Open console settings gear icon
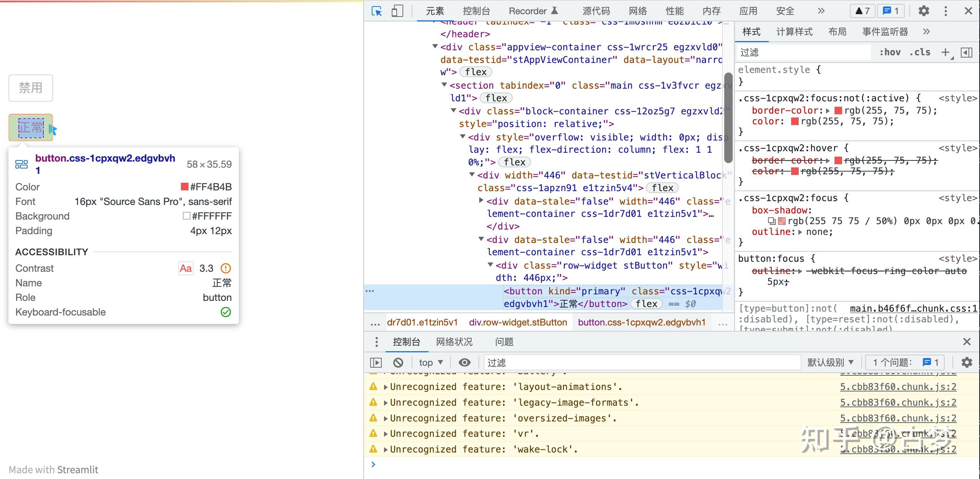 [x=967, y=362]
